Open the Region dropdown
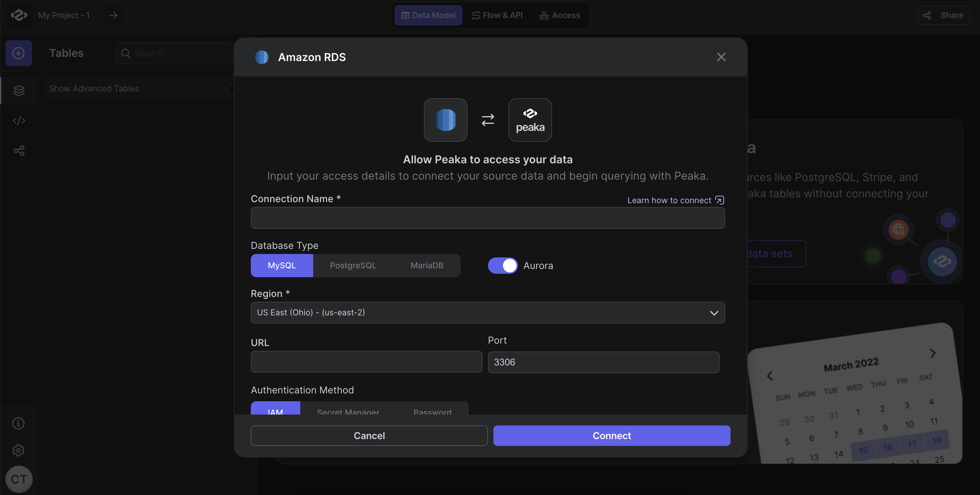Screen dimensions: 980x495 point(488,313)
